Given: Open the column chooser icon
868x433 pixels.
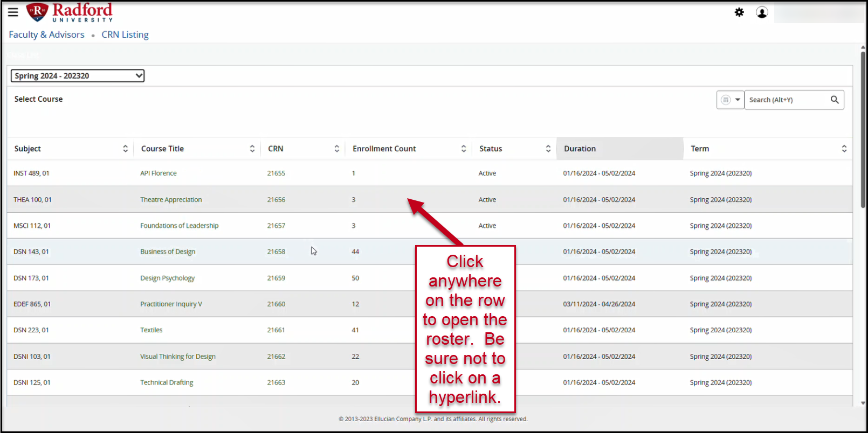Looking at the screenshot, I should tap(726, 100).
